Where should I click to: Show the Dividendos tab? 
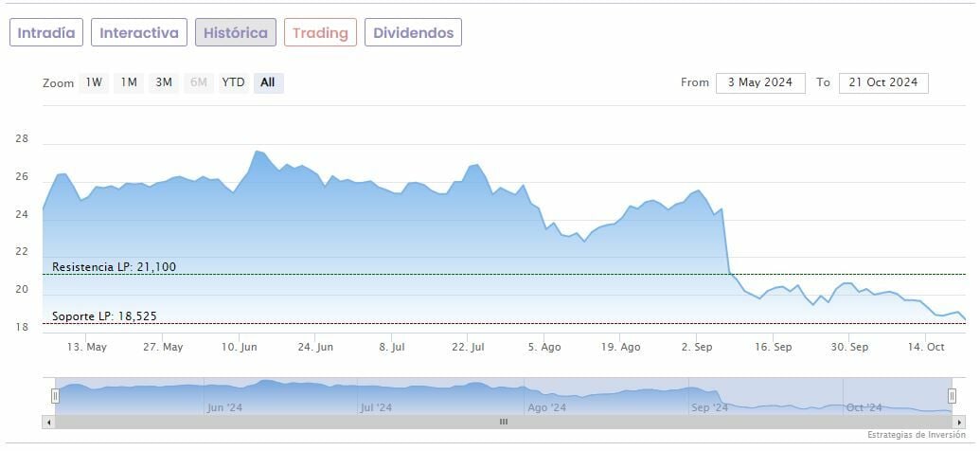click(x=413, y=33)
